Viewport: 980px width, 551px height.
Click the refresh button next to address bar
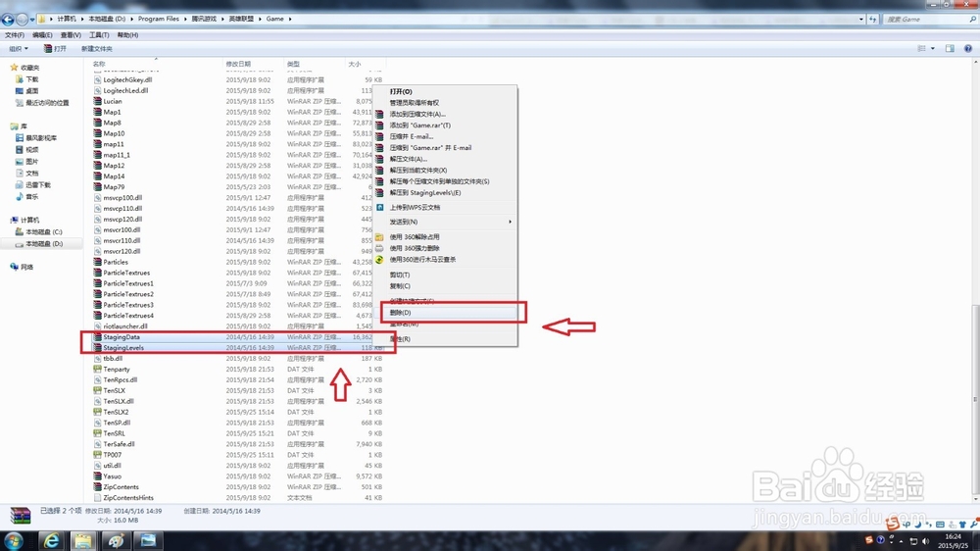(x=873, y=20)
